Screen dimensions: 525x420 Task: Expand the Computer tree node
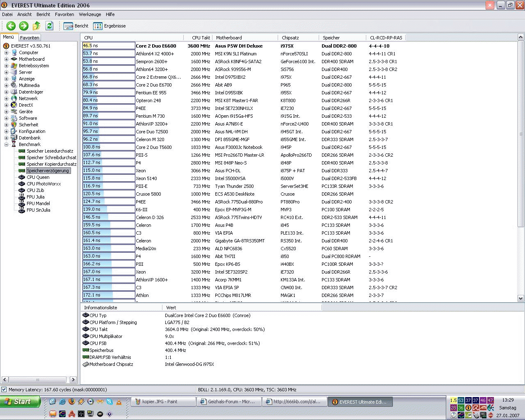tap(6, 52)
